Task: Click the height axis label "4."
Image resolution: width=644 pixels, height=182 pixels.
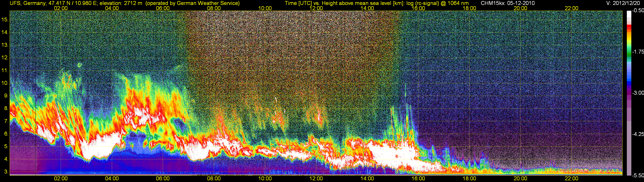Action: pos(6,159)
